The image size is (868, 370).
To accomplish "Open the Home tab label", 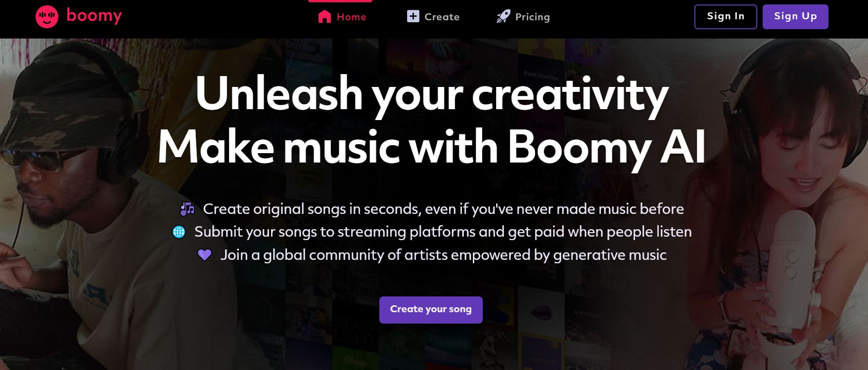I will (351, 17).
